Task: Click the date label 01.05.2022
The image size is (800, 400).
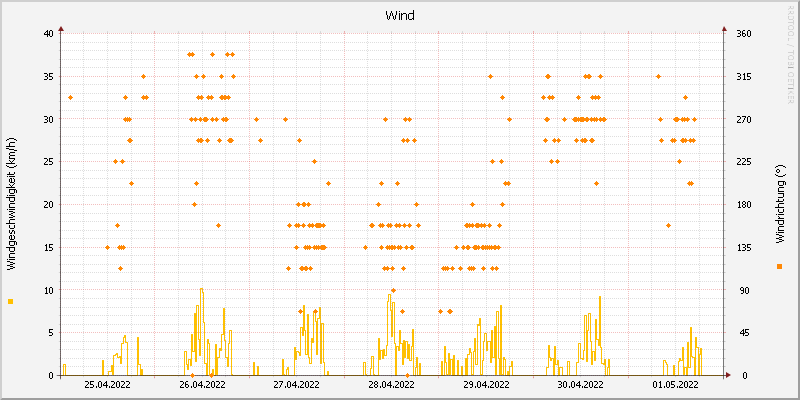Action: 675,385
